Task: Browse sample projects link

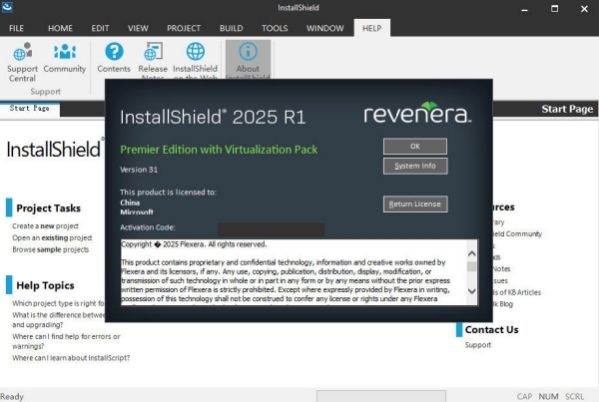Action: coord(50,250)
